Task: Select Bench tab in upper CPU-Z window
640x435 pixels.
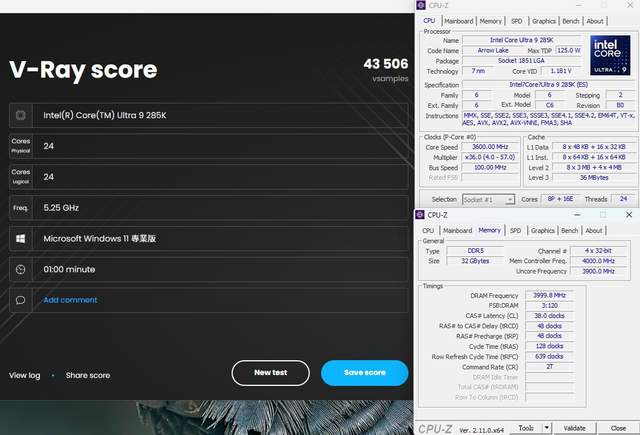Action: click(571, 21)
